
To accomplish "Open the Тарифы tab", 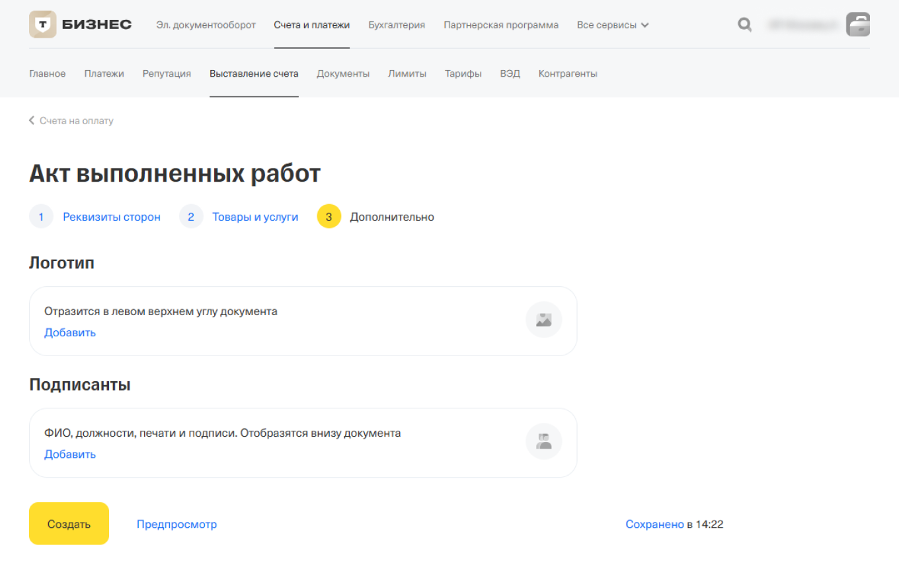I will [x=463, y=73].
